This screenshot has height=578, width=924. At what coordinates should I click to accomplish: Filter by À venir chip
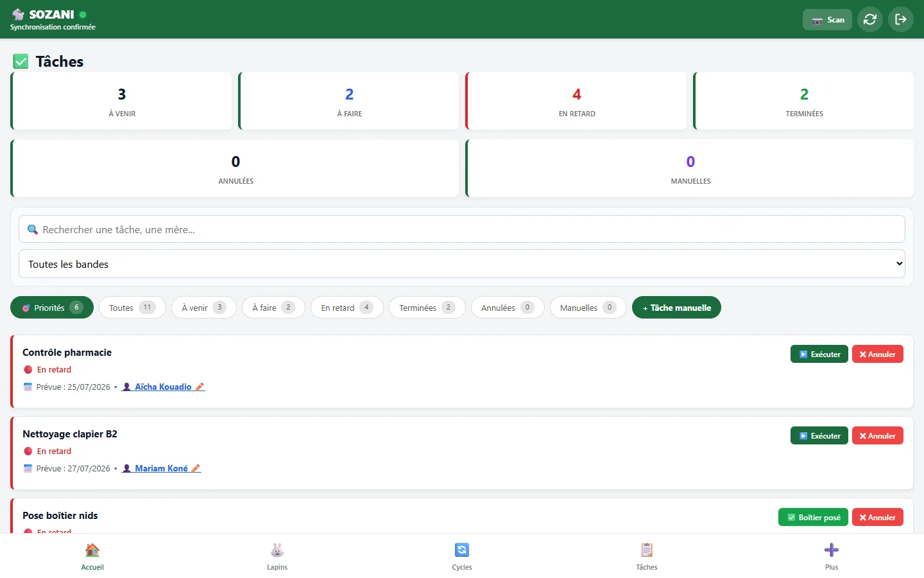(x=203, y=308)
